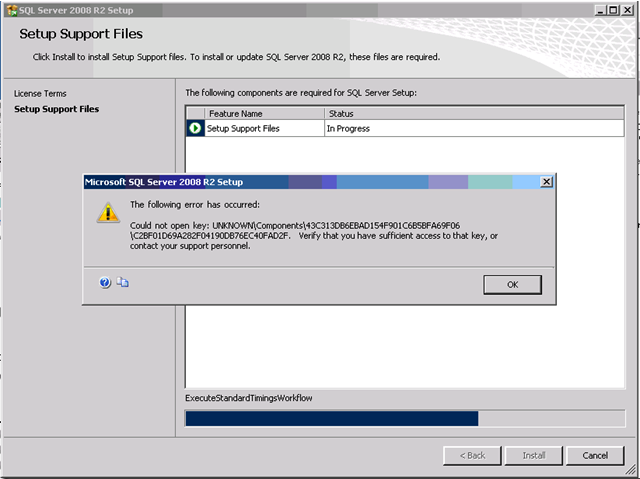Click the Setup Support Files page heading
Screen dimensions: 640x479
[81, 34]
